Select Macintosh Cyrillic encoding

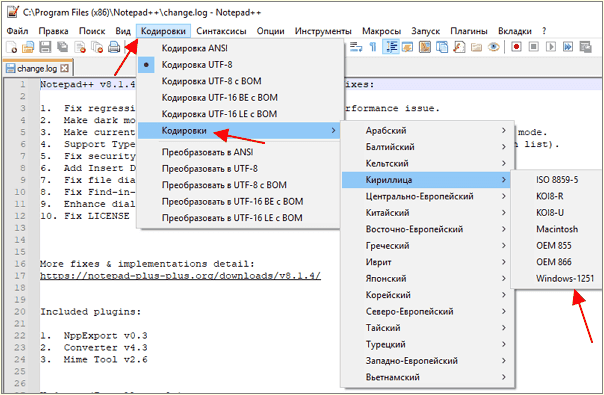[556, 229]
